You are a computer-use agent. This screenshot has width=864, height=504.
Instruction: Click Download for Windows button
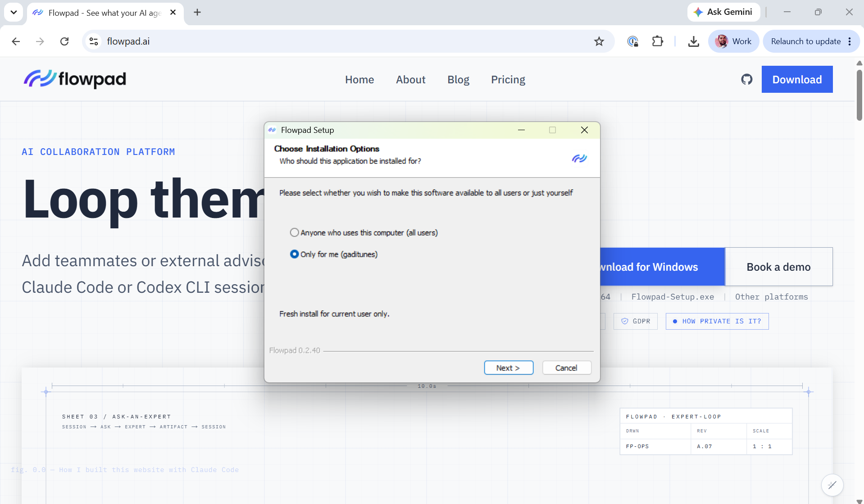(x=662, y=267)
